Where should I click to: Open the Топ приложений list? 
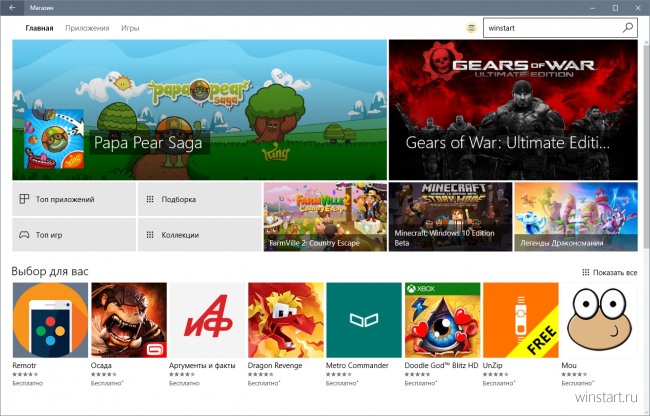coord(74,199)
